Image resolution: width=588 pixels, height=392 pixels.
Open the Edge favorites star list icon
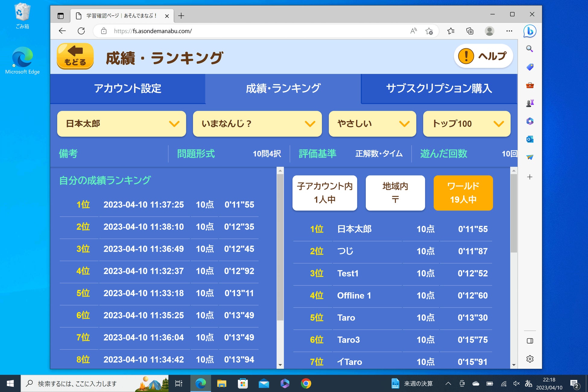(451, 31)
